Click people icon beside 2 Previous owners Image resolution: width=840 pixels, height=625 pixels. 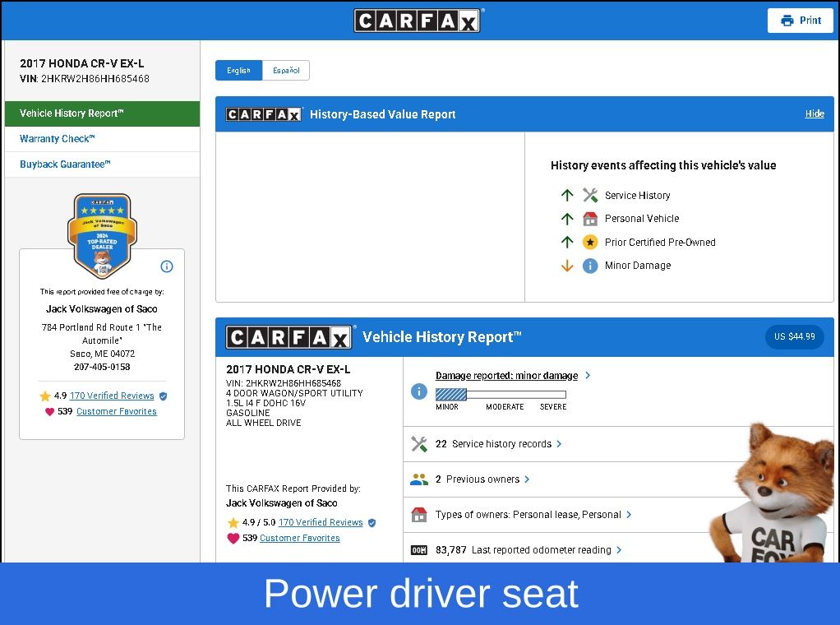(419, 479)
